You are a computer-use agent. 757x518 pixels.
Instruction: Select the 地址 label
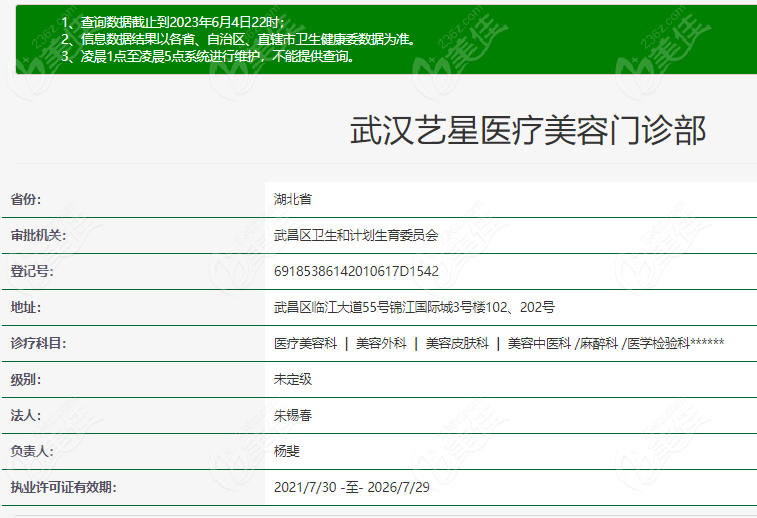point(26,307)
